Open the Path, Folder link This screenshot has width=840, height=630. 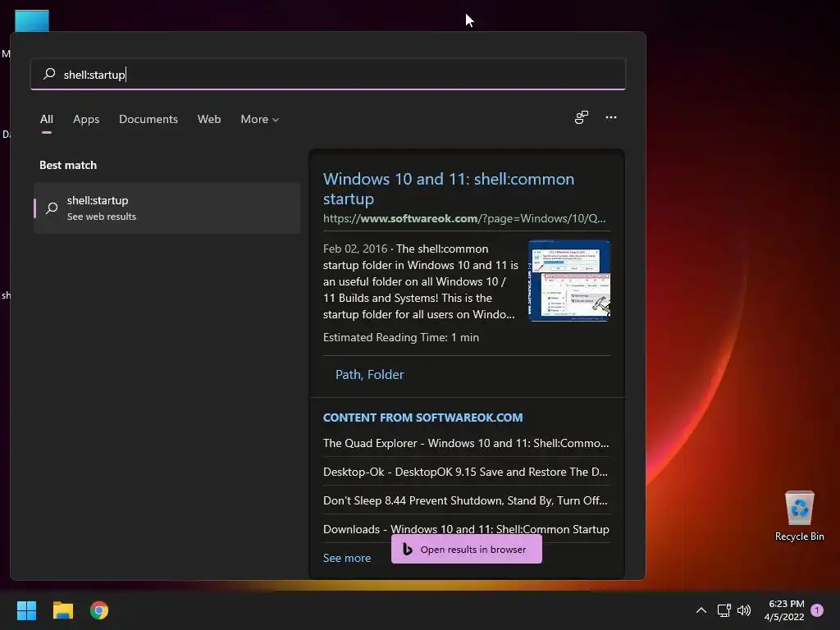tap(369, 374)
